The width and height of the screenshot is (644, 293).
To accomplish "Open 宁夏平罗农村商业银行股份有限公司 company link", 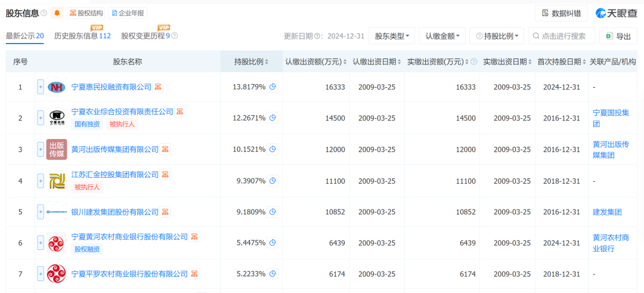I will coord(130,274).
